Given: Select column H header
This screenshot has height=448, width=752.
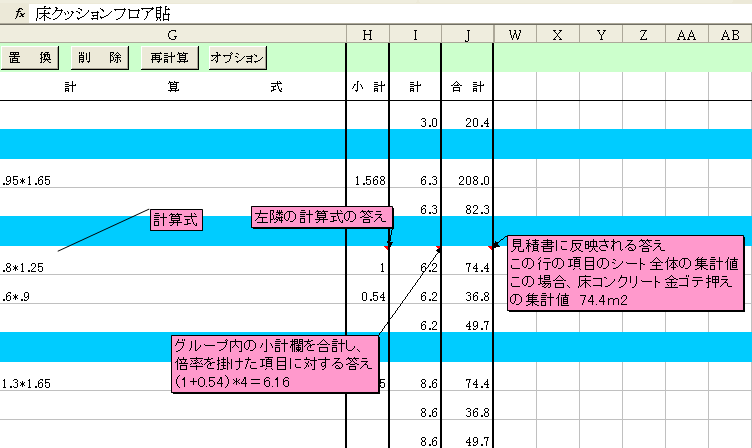Looking at the screenshot, I should click(367, 35).
